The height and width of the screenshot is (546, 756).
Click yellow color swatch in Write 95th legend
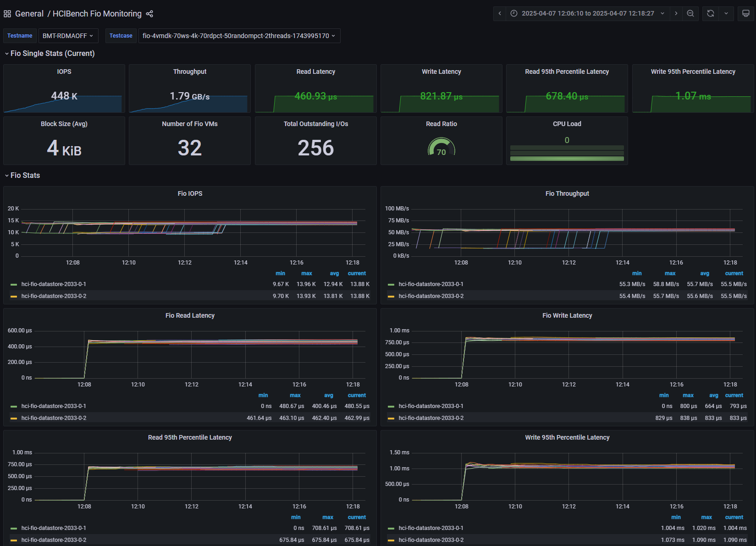pyautogui.click(x=391, y=540)
